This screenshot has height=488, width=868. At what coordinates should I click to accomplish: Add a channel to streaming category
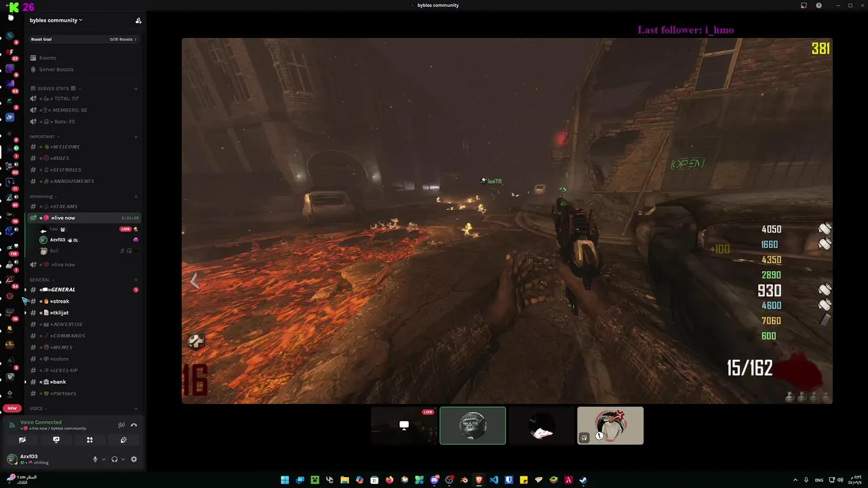pyautogui.click(x=136, y=197)
